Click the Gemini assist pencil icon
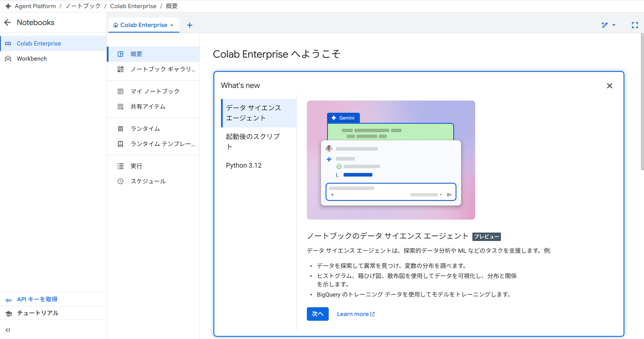 point(604,25)
